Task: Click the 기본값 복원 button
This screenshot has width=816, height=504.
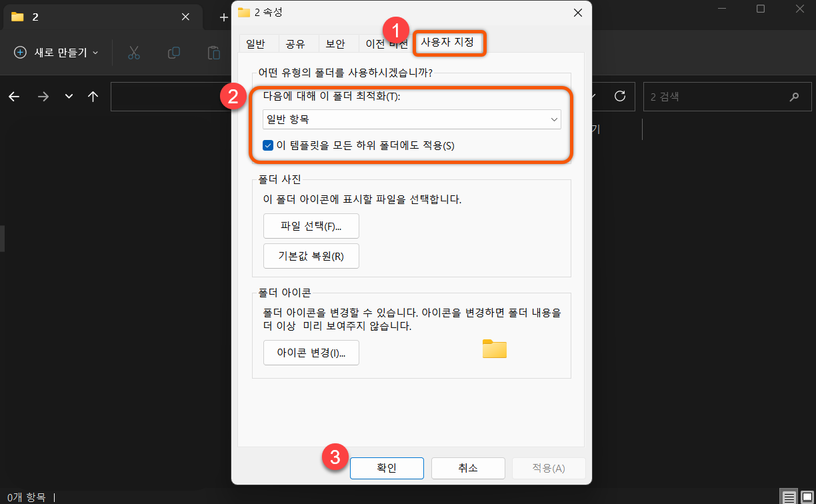Action: tap(311, 256)
